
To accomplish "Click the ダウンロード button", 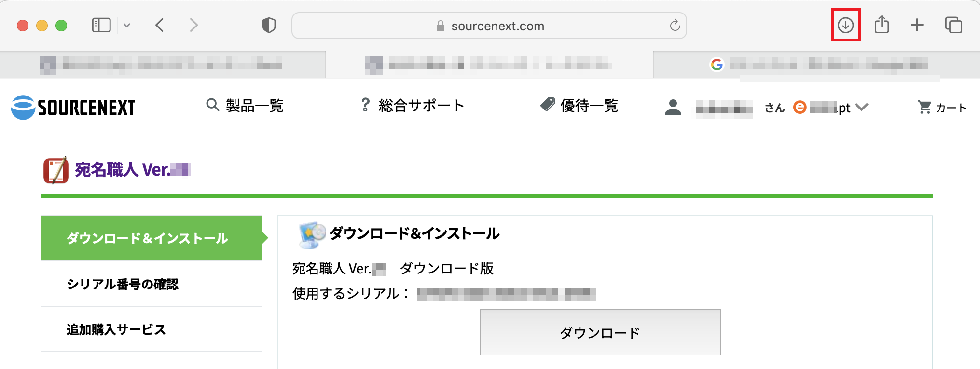I will coord(600,332).
